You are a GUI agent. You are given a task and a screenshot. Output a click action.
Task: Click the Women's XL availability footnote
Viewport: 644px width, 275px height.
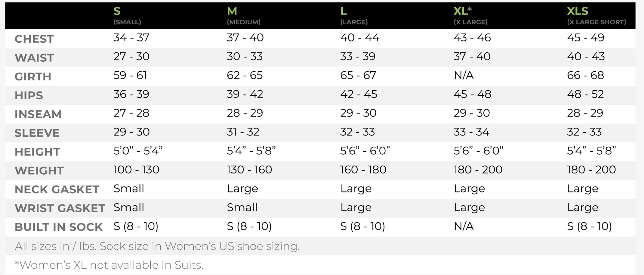(x=109, y=265)
